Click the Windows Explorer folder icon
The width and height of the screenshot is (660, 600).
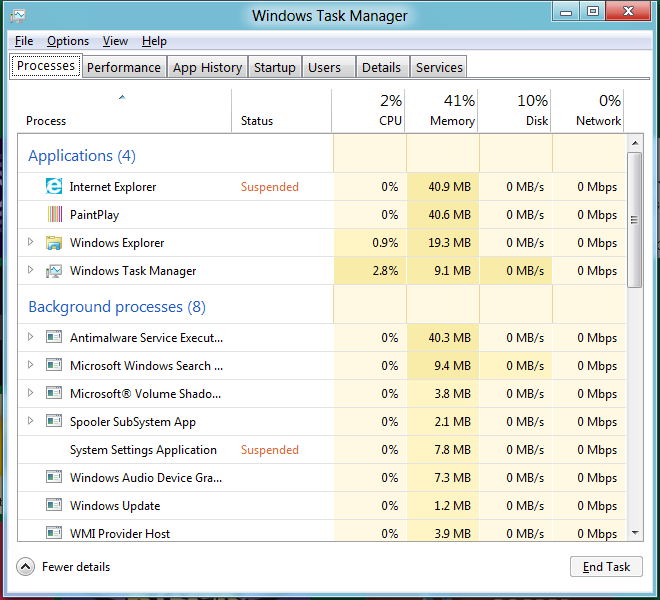(54, 243)
